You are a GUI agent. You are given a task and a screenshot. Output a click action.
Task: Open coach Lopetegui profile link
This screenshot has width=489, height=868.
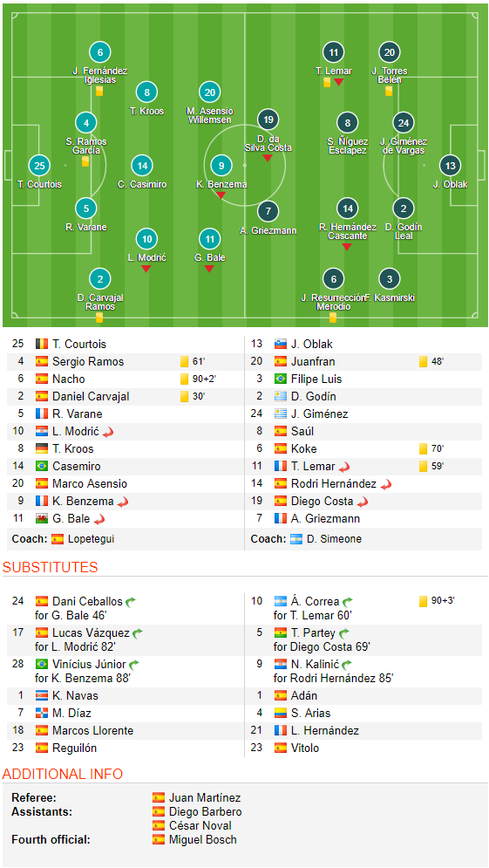(x=91, y=538)
